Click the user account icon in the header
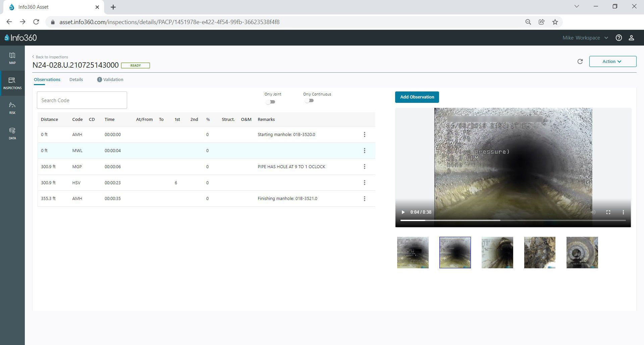Screen dimensions: 644x345 [x=632, y=38]
